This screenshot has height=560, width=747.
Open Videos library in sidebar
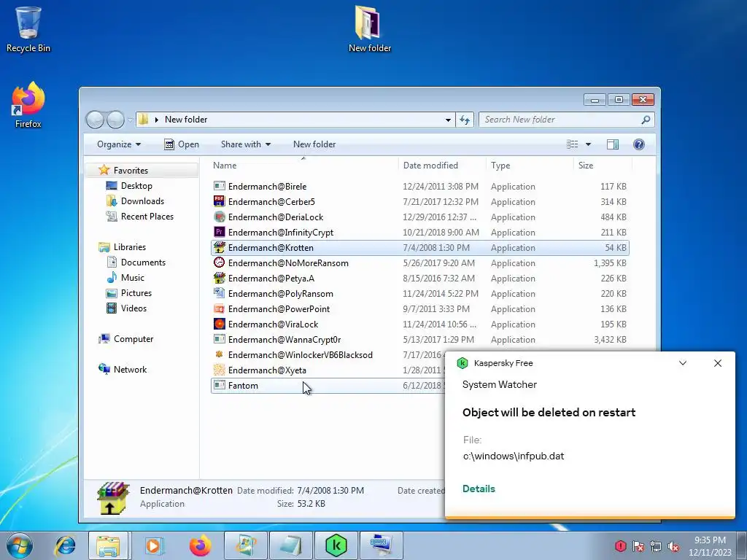[133, 308]
